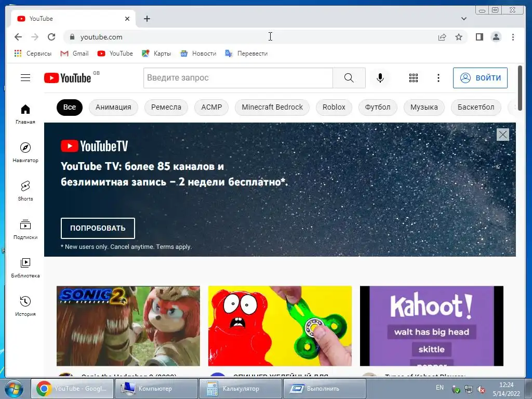Close the YouTube TV banner

tap(502, 135)
